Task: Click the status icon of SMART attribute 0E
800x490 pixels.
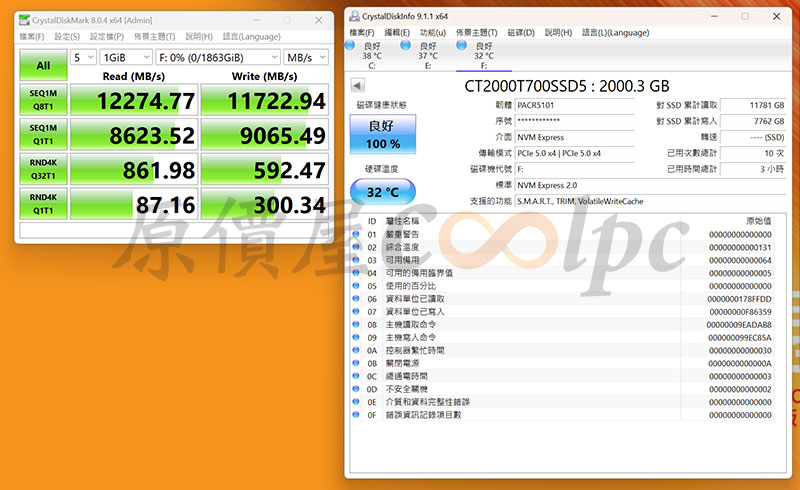Action: click(356, 402)
